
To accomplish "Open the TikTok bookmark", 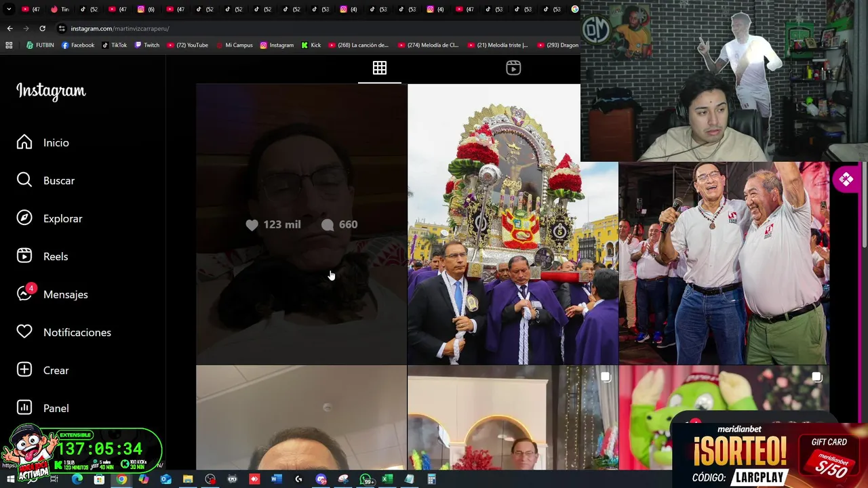I will pos(114,45).
